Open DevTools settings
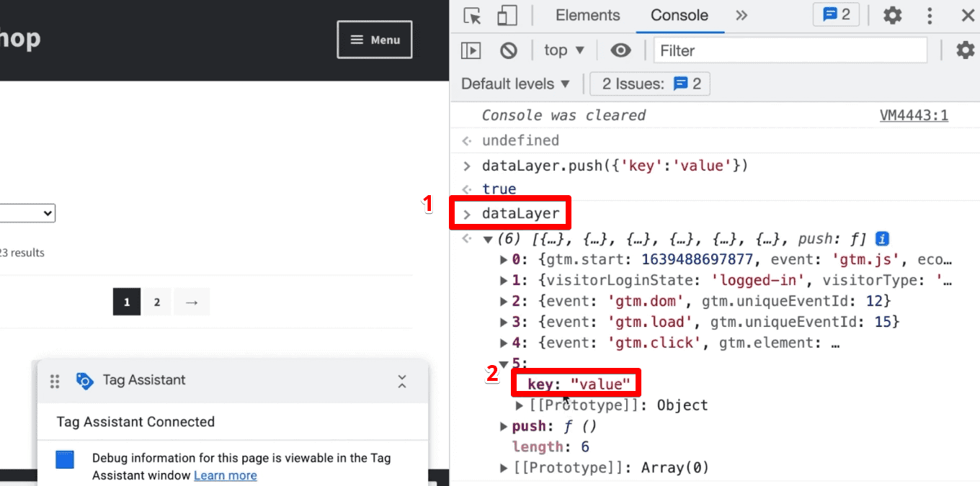This screenshot has height=486, width=980. [x=892, y=15]
